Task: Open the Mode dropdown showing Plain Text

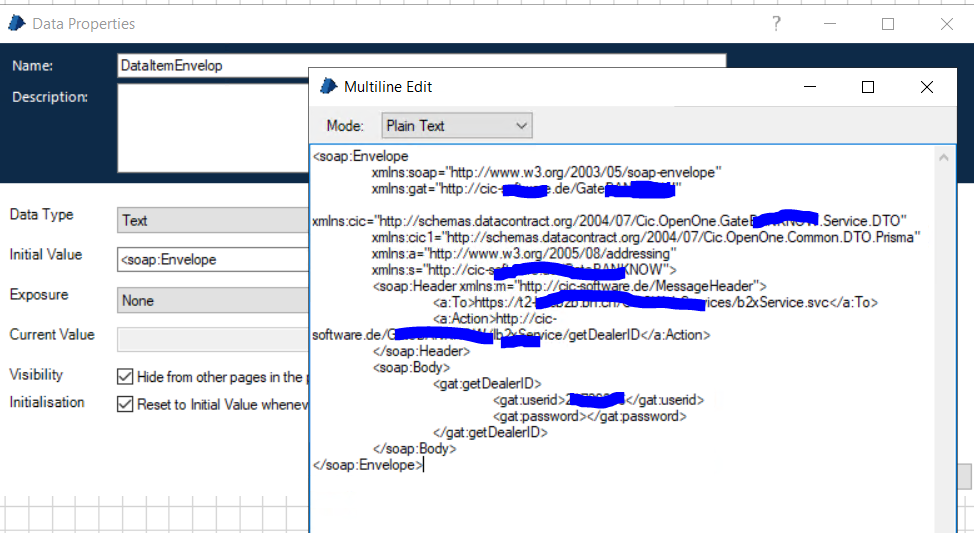Action: [x=457, y=126]
